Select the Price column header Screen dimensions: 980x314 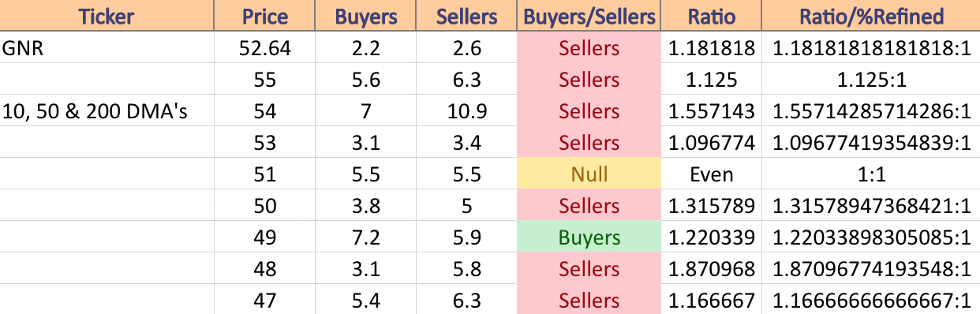coord(265,16)
